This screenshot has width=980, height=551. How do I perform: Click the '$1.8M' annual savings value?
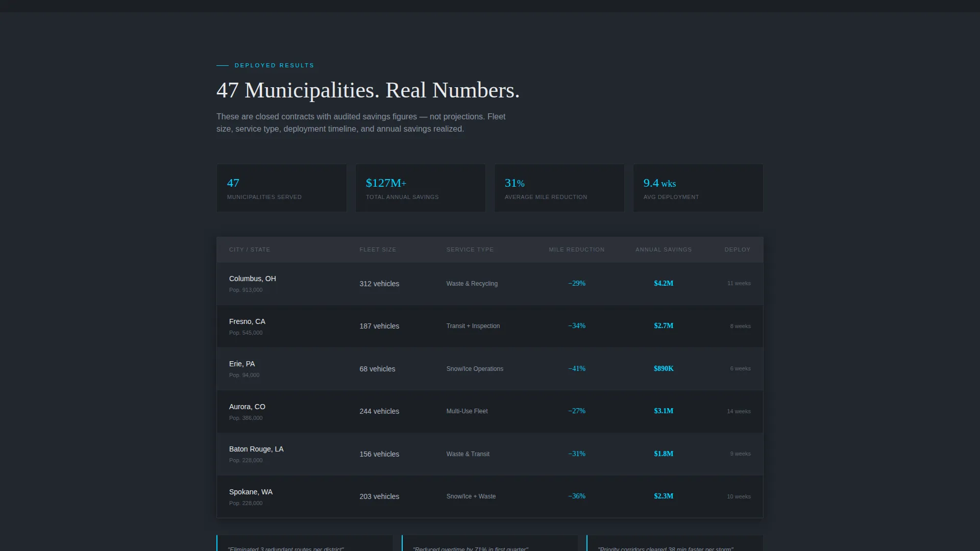point(664,454)
